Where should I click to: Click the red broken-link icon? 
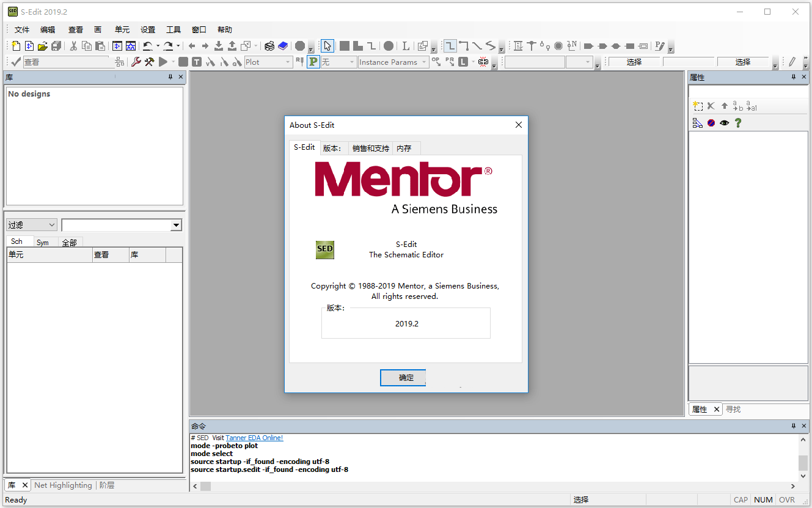click(x=483, y=62)
